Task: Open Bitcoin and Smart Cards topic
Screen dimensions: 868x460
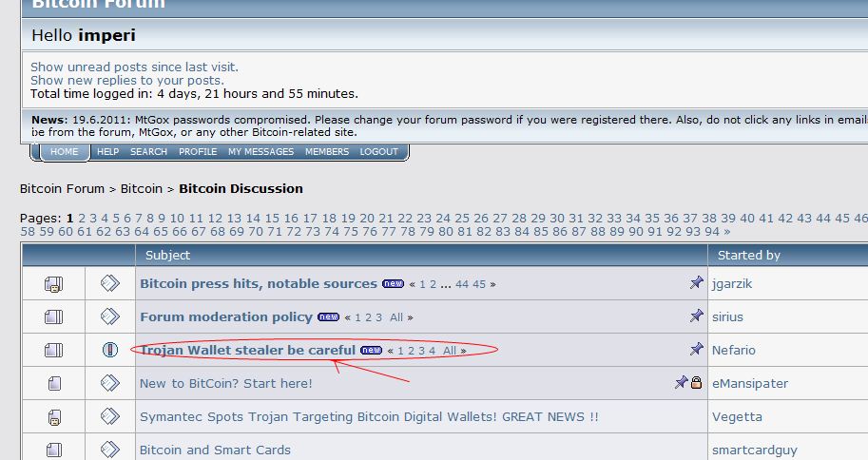Action: coord(216,450)
